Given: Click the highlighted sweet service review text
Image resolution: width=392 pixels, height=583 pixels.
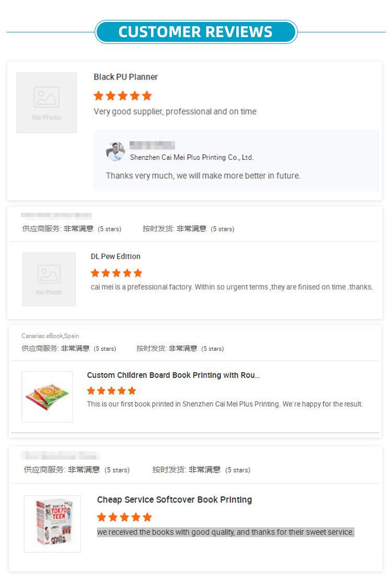Looking at the screenshot, I should (x=226, y=532).
